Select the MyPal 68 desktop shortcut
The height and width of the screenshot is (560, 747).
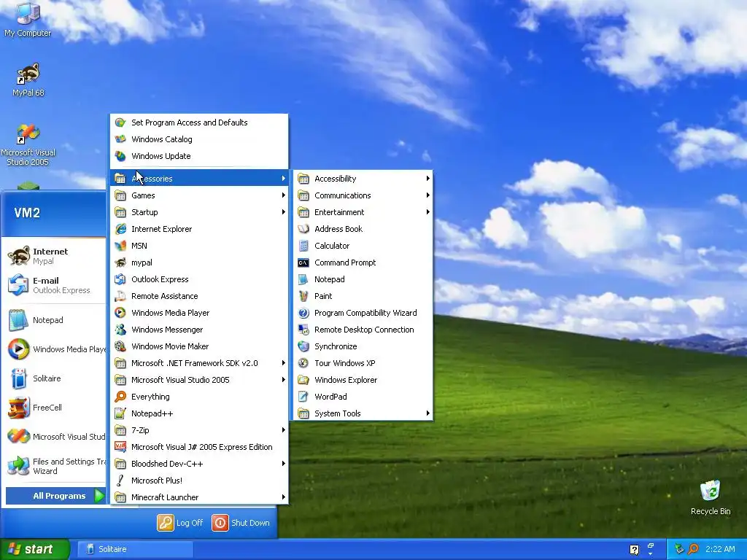(28, 79)
